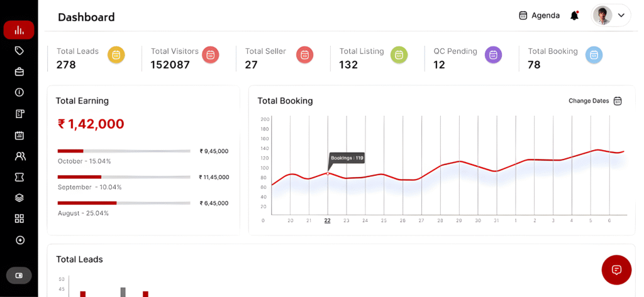Open the four-square grid sidebar icon

pyautogui.click(x=19, y=219)
